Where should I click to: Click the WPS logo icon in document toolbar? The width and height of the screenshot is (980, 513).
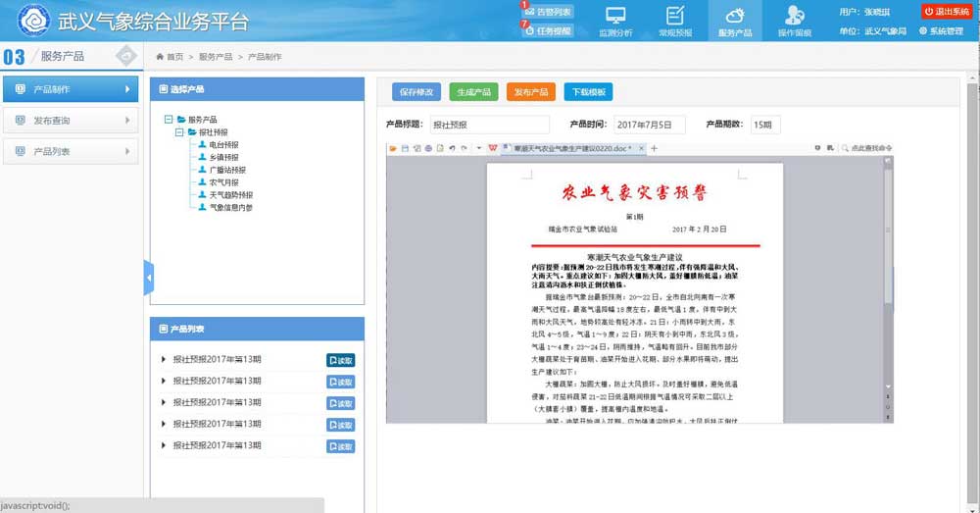point(490,148)
